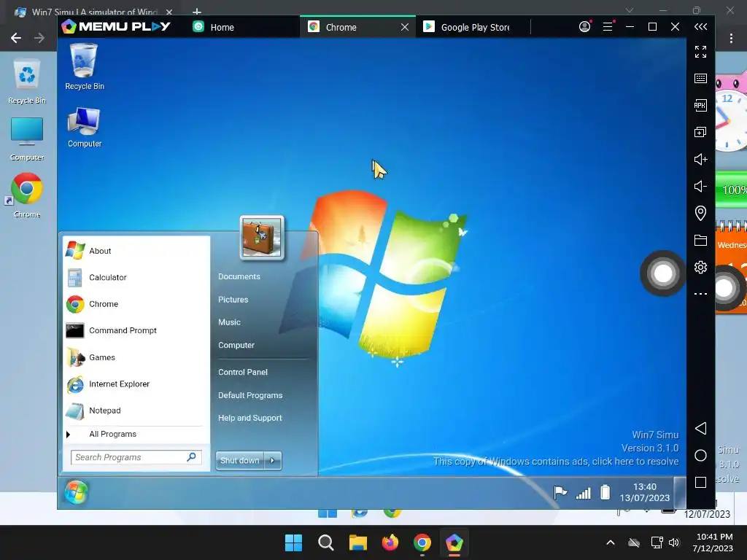
Task: Increase volume in MEmu sidebar
Action: [700, 159]
